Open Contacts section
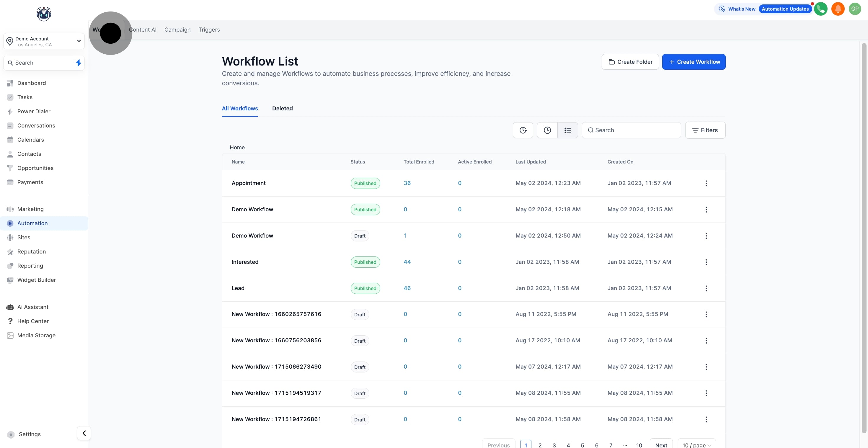Viewport: 868px width, 448px height. coord(29,153)
